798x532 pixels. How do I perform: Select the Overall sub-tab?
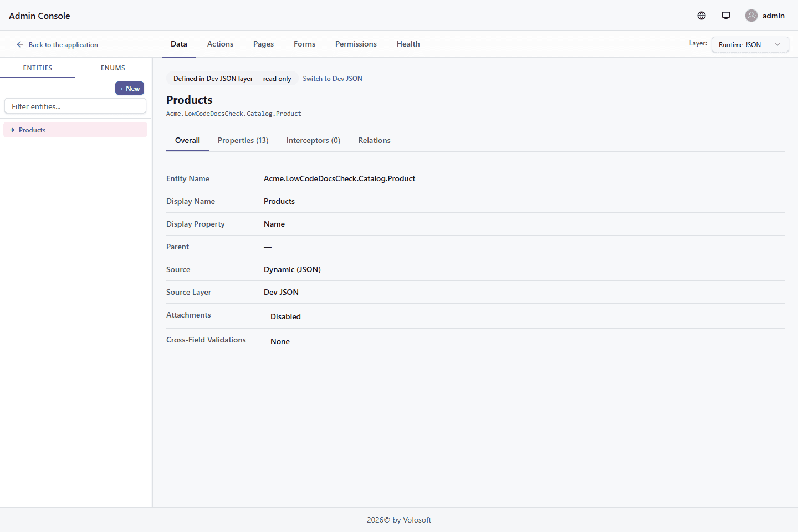(x=187, y=140)
